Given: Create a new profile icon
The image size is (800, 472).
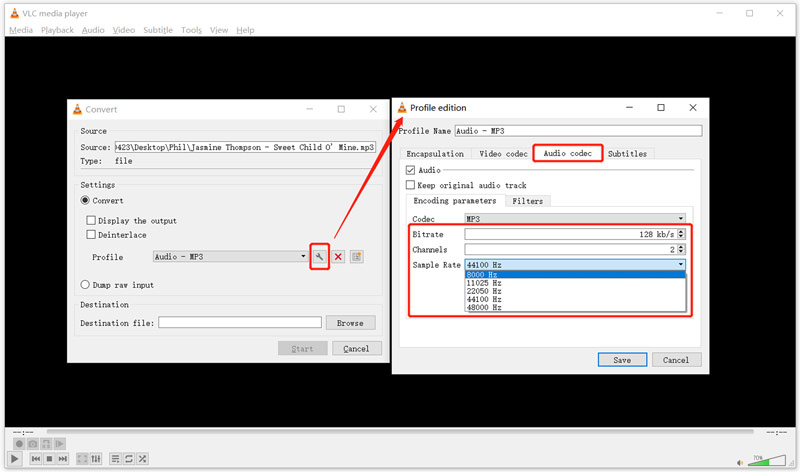Looking at the screenshot, I should (x=357, y=257).
